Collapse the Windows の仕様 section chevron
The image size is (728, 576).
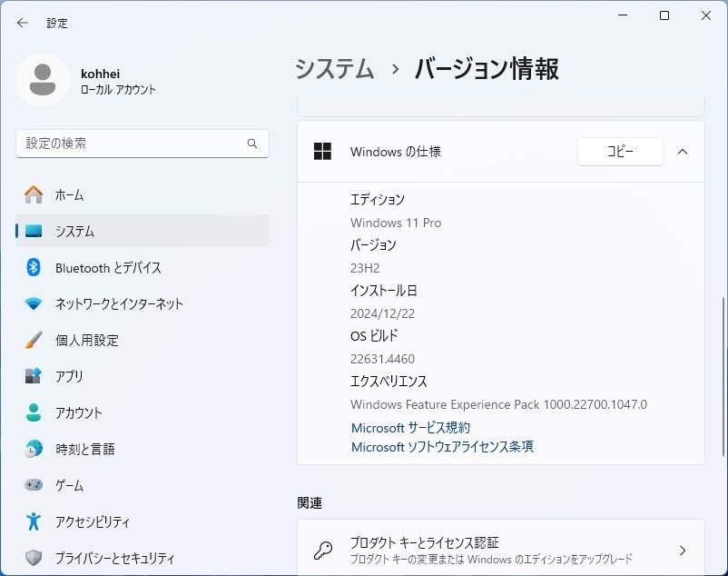[683, 152]
